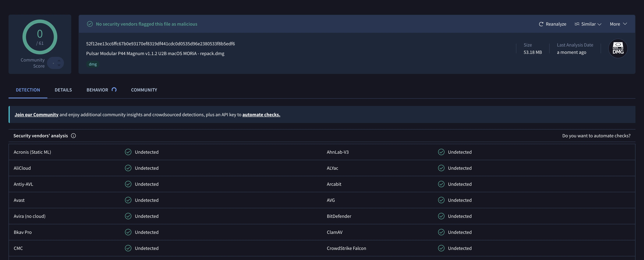
Task: Click the 'CMC' vendor name
Action: pos(18,248)
